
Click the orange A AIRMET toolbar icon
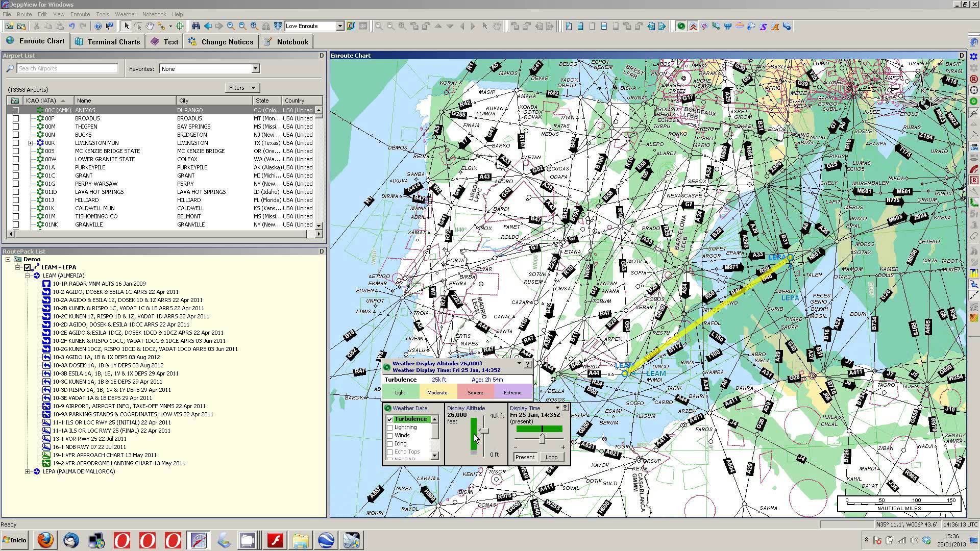(775, 26)
